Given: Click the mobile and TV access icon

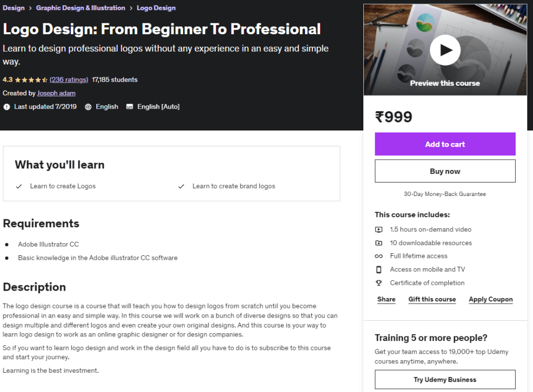Looking at the screenshot, I should click(x=378, y=269).
